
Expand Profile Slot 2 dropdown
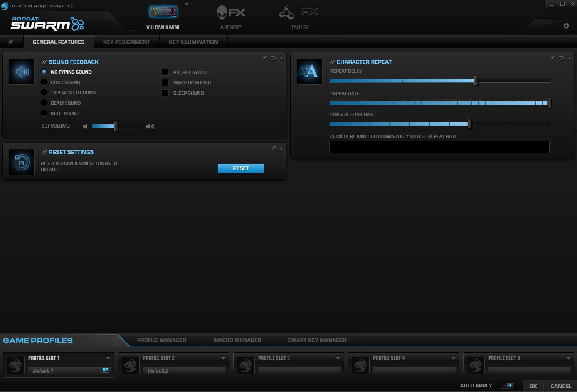[223, 358]
